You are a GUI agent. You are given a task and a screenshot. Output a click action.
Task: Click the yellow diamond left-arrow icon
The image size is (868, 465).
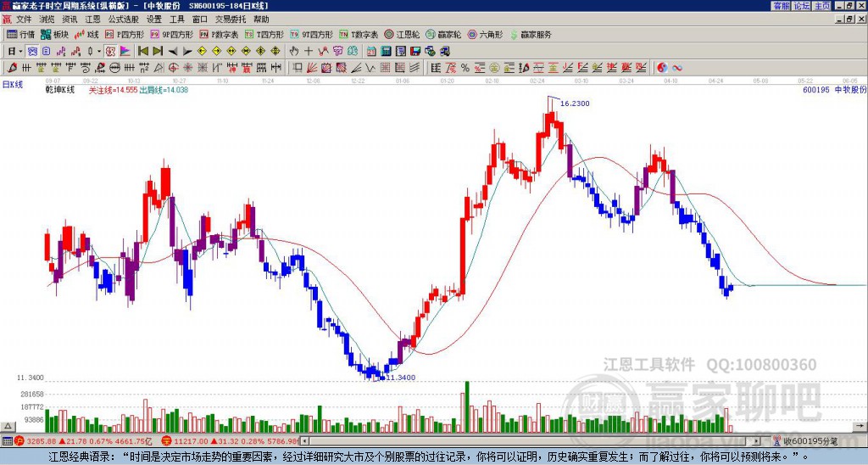202,52
